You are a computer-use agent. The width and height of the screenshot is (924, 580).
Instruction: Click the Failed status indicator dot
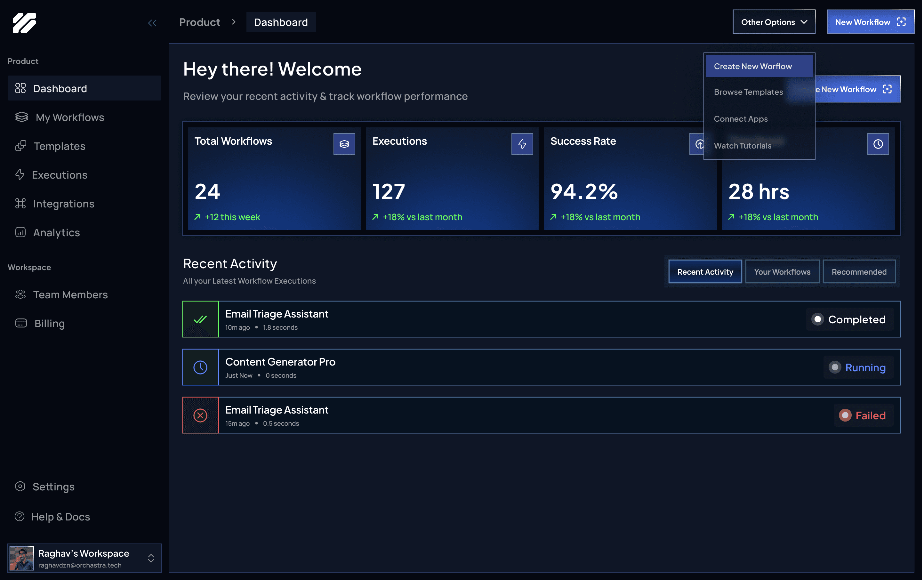point(845,415)
